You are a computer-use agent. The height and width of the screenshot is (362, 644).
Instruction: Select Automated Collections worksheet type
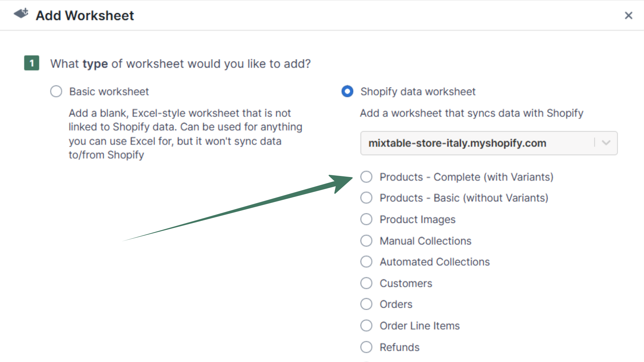(366, 262)
